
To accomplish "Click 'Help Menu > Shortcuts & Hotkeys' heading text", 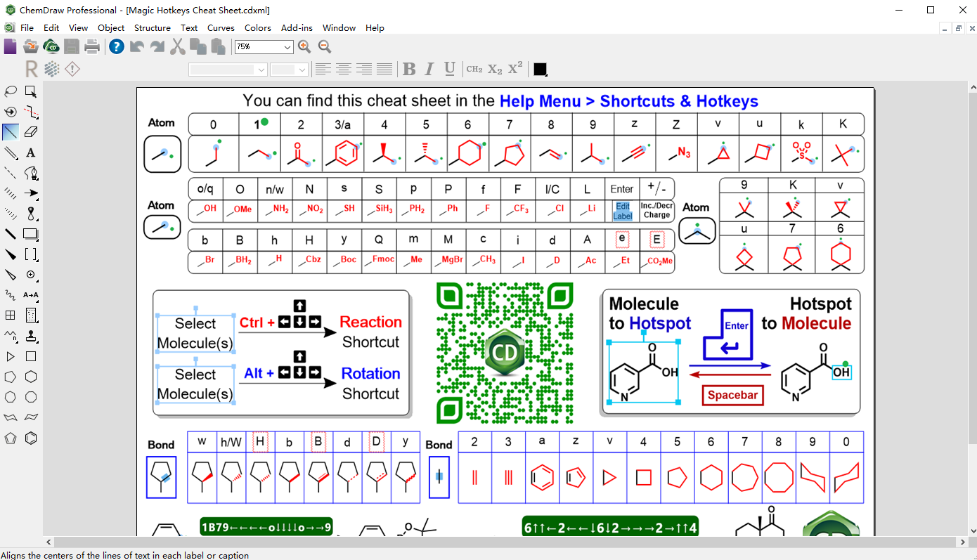I will point(629,101).
